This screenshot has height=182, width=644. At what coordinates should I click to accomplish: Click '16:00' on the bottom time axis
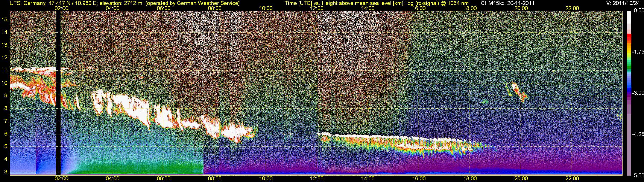tap(419, 179)
